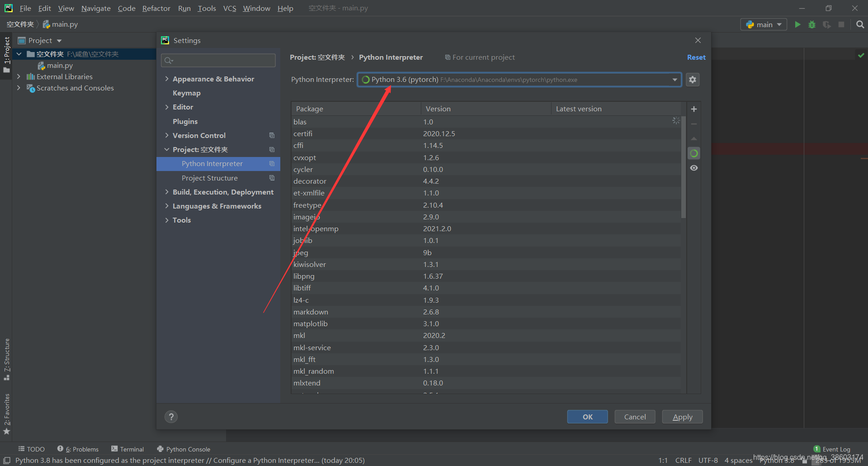This screenshot has width=868, height=466.
Task: Open the TODO tool window
Action: click(32, 449)
